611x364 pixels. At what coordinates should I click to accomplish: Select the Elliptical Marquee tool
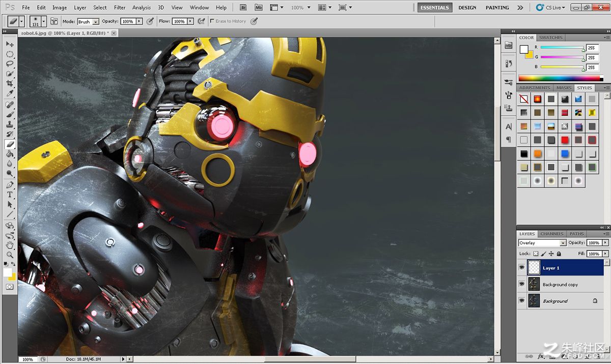click(10, 54)
